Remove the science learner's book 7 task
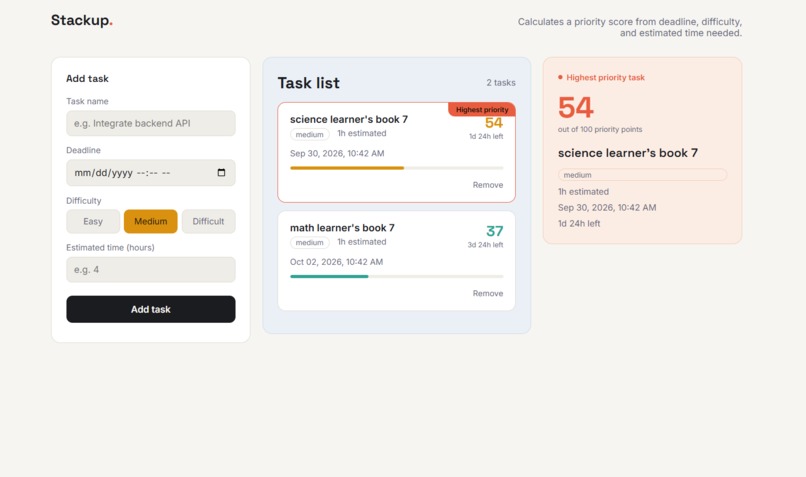The width and height of the screenshot is (806, 477). coord(488,185)
